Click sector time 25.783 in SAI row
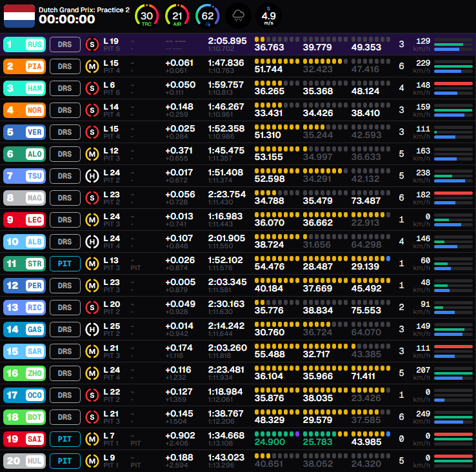The image size is (476, 472). point(317,442)
